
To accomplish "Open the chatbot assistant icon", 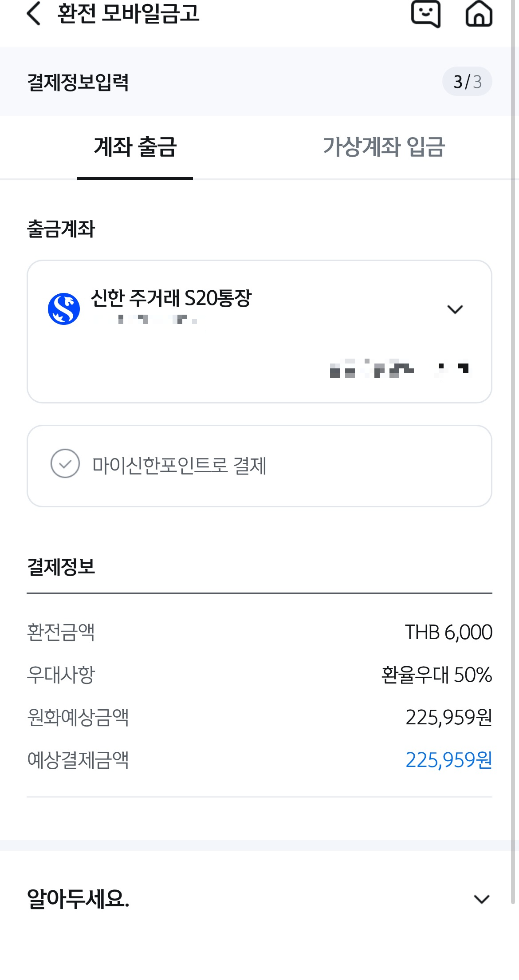I will click(x=425, y=14).
